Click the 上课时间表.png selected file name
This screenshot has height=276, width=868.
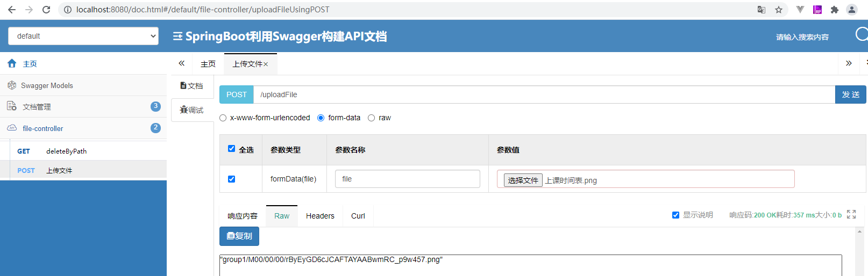pos(571,180)
